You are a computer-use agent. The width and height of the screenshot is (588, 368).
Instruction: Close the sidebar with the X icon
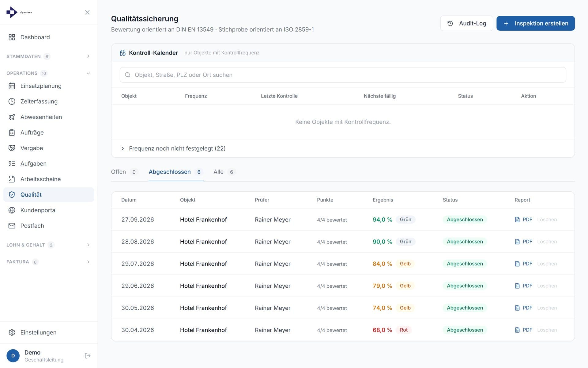coord(87,12)
